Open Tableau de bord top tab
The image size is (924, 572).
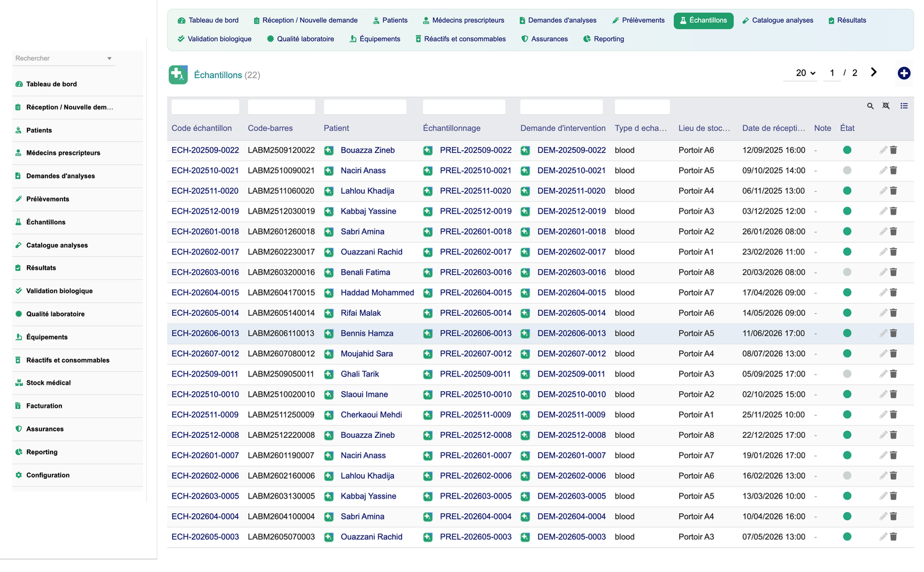[208, 20]
